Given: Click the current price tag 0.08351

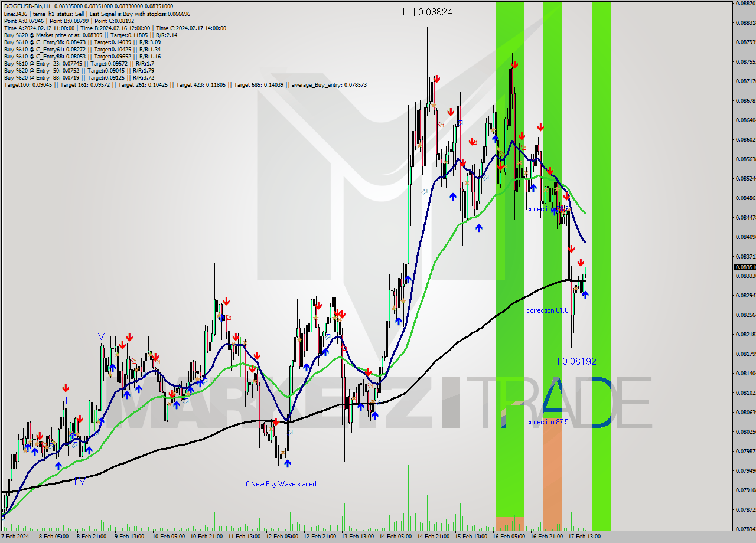Looking at the screenshot, I should click(744, 267).
